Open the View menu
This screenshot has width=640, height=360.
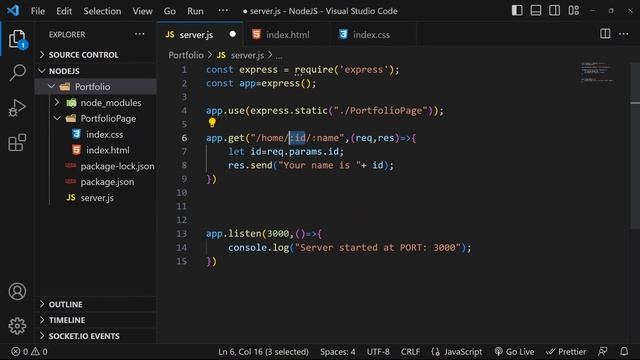[142, 11]
